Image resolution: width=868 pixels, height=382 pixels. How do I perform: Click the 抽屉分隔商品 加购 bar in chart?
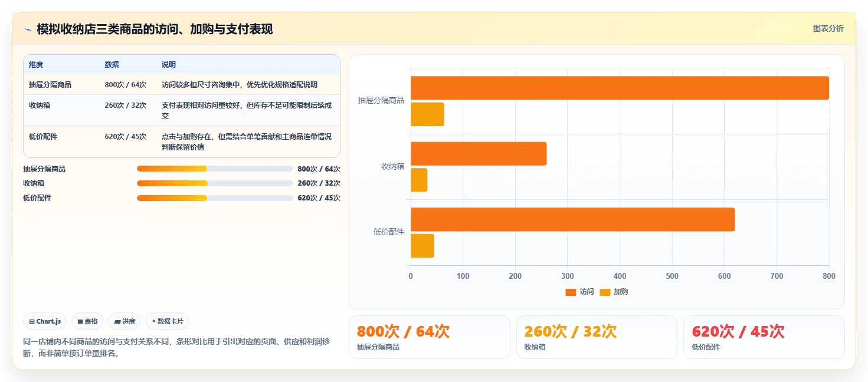(427, 114)
